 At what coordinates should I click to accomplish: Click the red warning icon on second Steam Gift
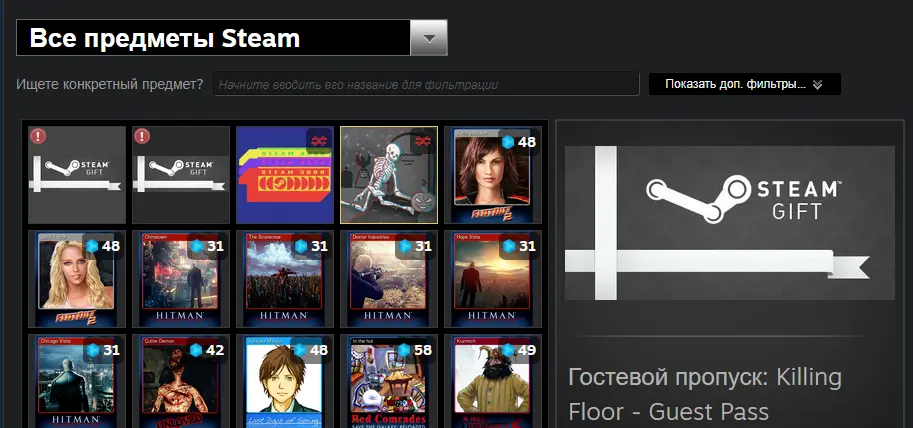pos(141,136)
